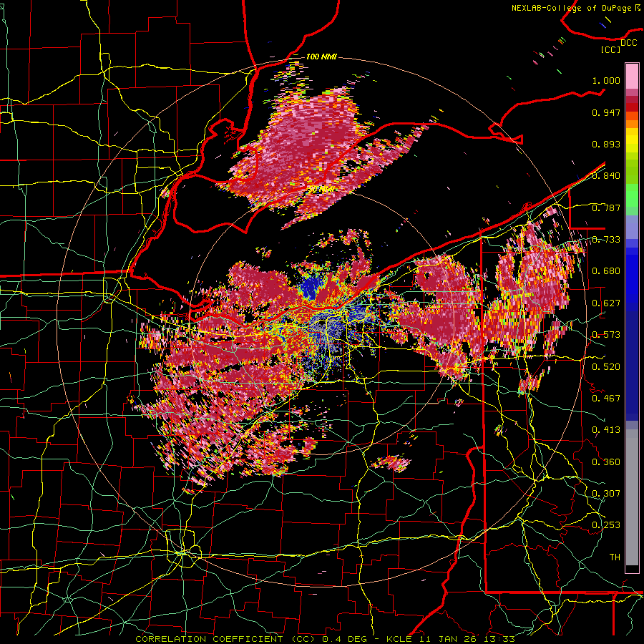Click the 0.893 legend value
The width and height of the screenshot is (644, 644).
pos(606,144)
